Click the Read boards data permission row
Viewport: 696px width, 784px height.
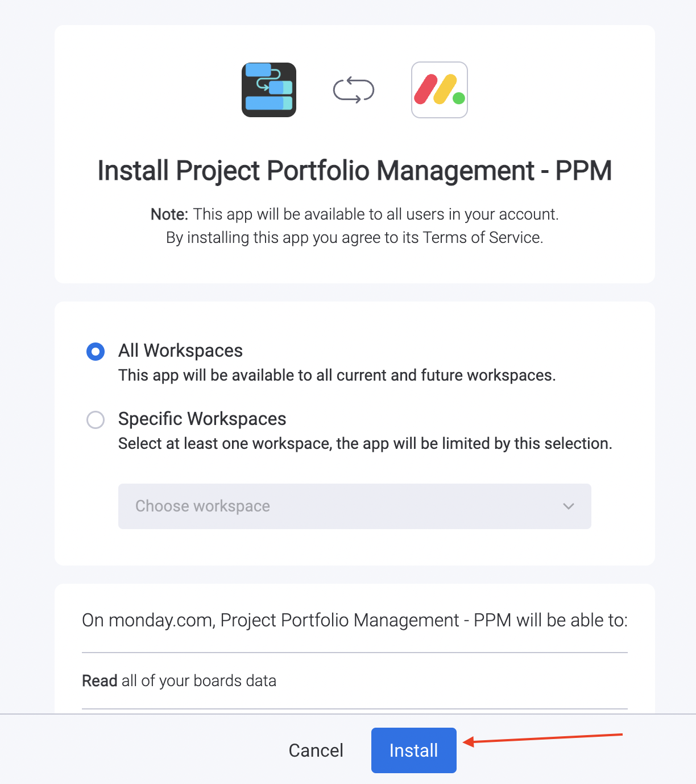[x=179, y=680]
